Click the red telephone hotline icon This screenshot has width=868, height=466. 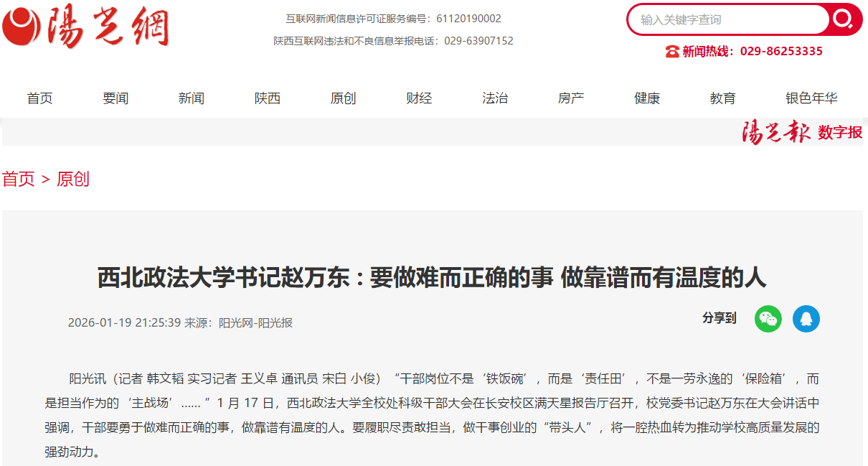point(671,52)
